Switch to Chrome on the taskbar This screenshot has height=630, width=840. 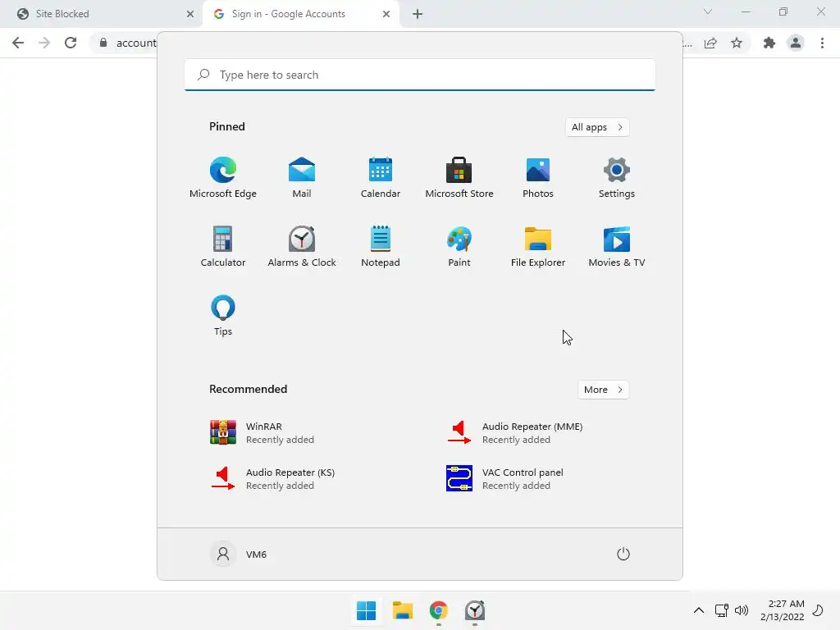pos(439,610)
